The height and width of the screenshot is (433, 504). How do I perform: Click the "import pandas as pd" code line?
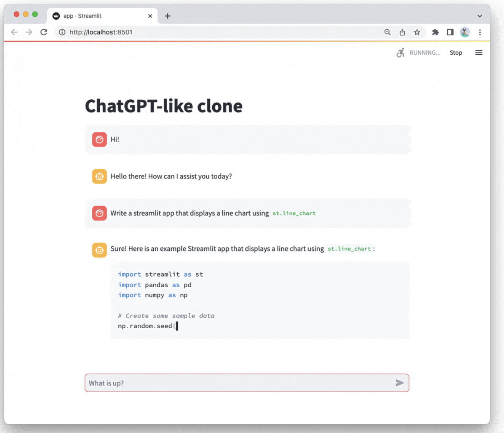(x=155, y=285)
